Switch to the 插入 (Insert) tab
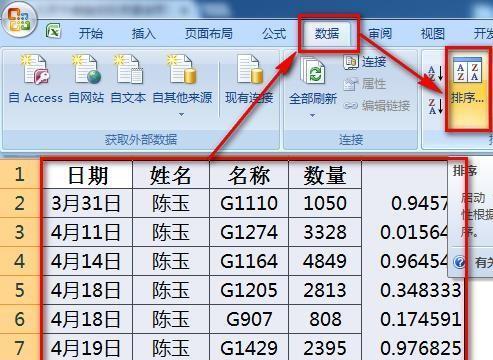Viewport: 493px width, 360px height. coord(143,33)
